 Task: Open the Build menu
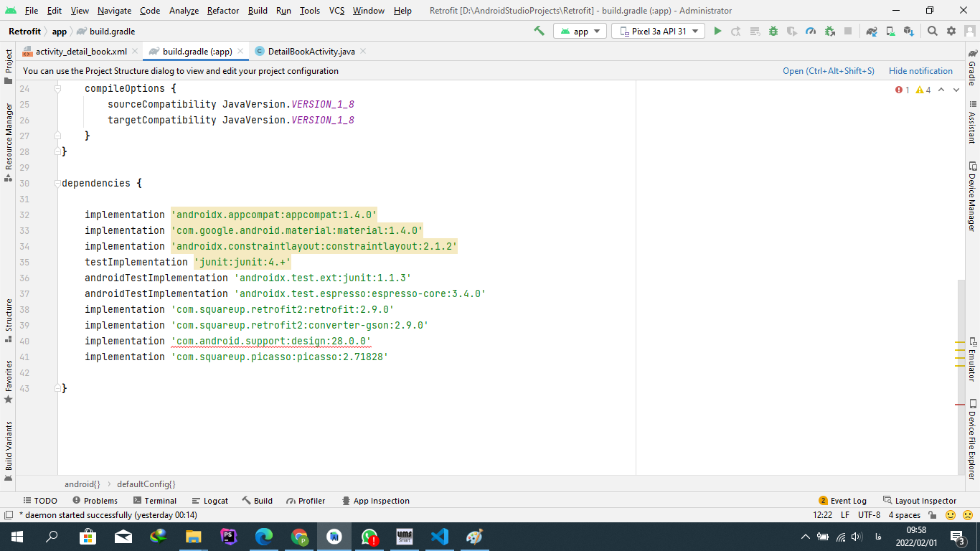[x=258, y=11]
